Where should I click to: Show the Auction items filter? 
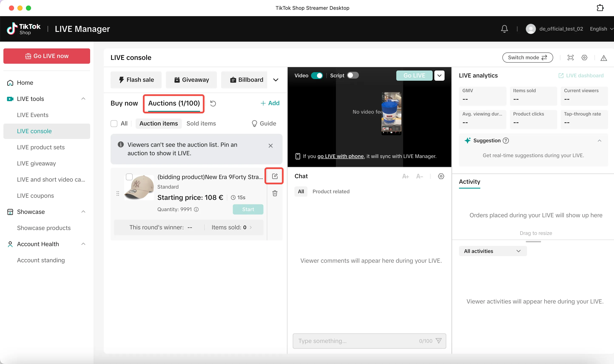[x=159, y=123]
